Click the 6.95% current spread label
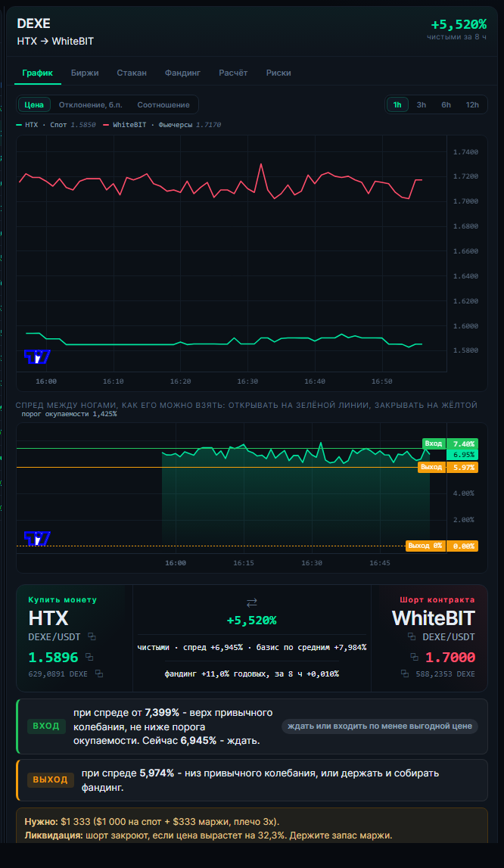The image size is (504, 868). click(x=463, y=455)
